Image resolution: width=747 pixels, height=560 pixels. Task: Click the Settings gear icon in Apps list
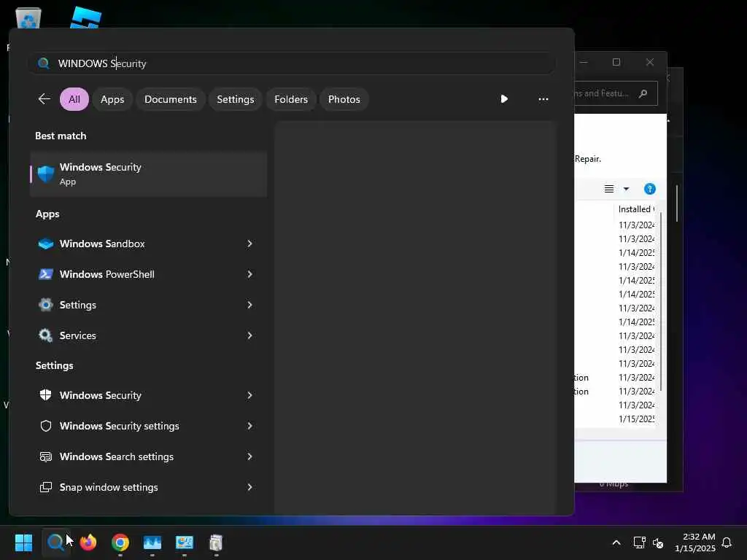[x=46, y=305]
